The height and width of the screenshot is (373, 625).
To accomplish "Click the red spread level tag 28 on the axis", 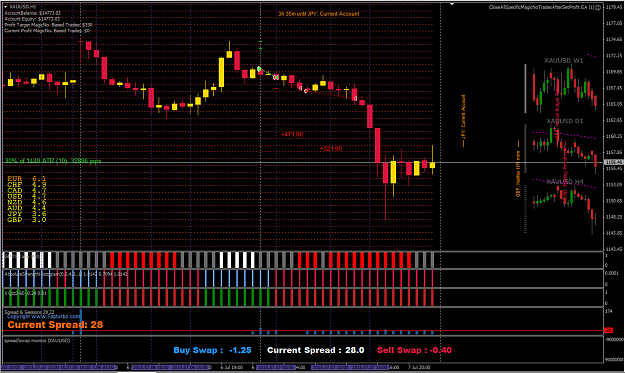I will click(609, 330).
